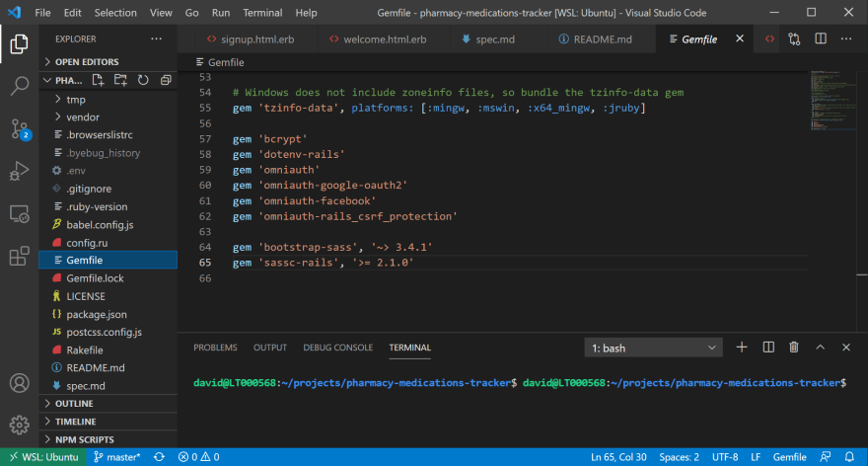The image size is (868, 466).
Task: Close the Gemfile editor tab
Action: [740, 39]
